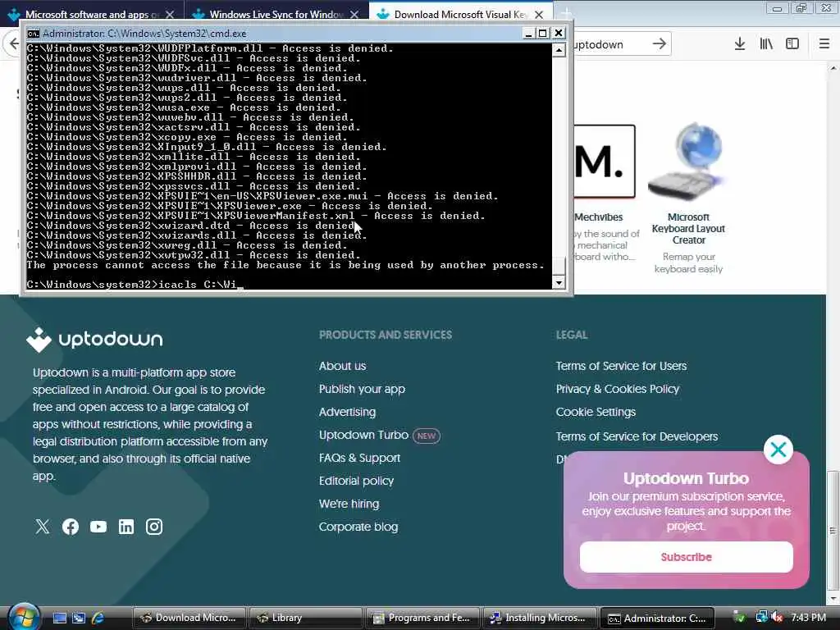Click the Windows Start orb
The height and width of the screenshot is (630, 840).
click(24, 618)
